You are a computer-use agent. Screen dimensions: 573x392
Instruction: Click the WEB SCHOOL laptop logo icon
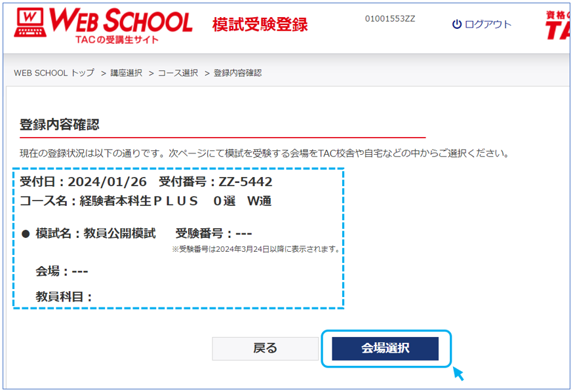click(31, 23)
